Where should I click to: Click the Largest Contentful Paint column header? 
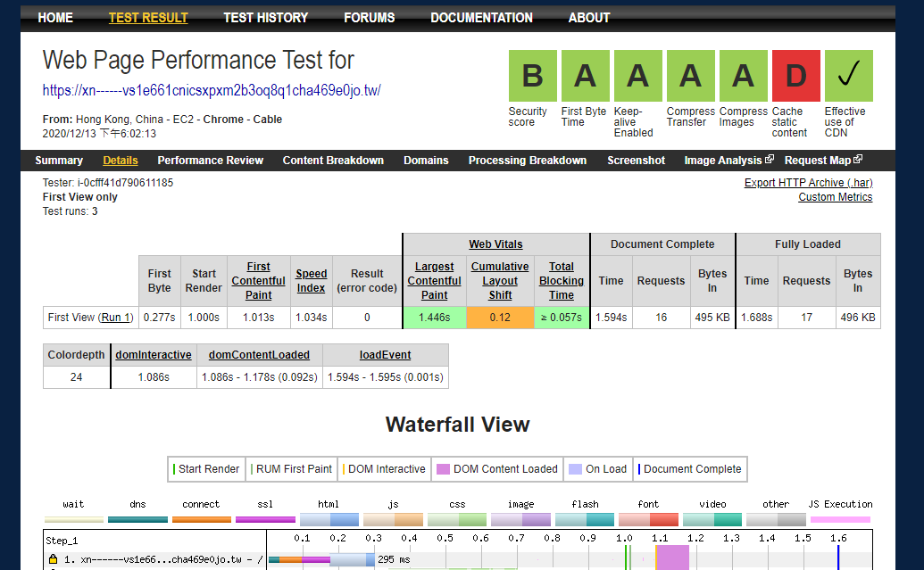click(x=434, y=280)
